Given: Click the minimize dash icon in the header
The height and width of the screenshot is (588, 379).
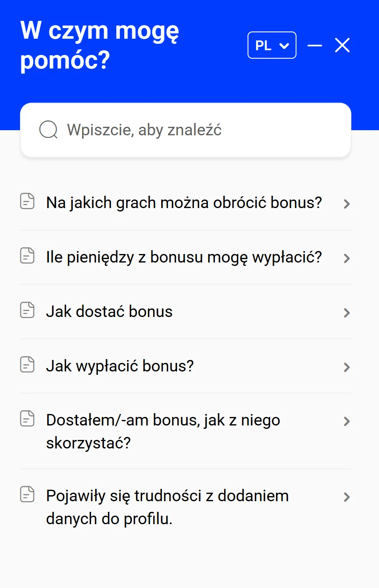Looking at the screenshot, I should pos(315,45).
